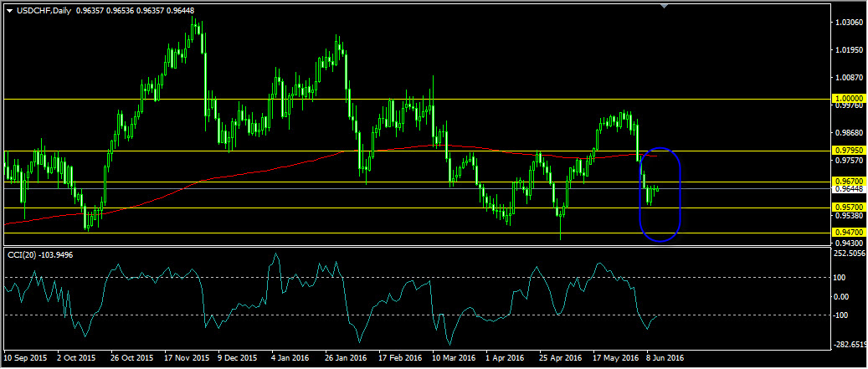This screenshot has height=369, width=868.
Task: Click the 10 Sep 2015 date label
Action: tap(23, 358)
